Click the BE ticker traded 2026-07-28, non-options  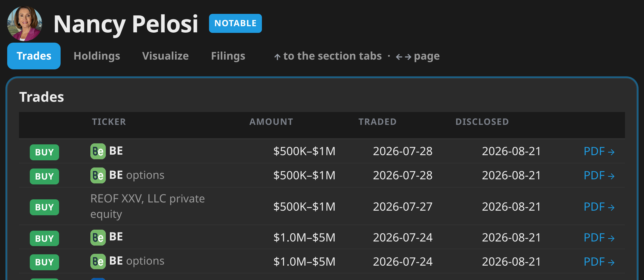click(x=116, y=151)
